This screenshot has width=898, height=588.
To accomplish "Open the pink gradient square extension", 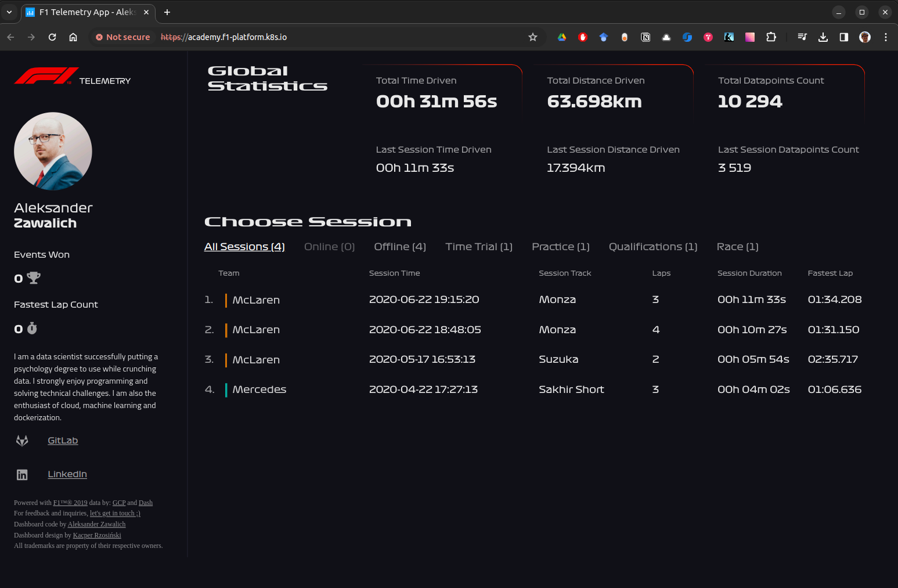I will pyautogui.click(x=750, y=37).
